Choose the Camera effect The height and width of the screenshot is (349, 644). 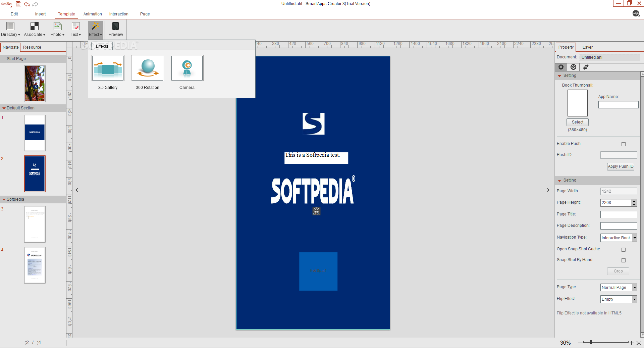[187, 68]
